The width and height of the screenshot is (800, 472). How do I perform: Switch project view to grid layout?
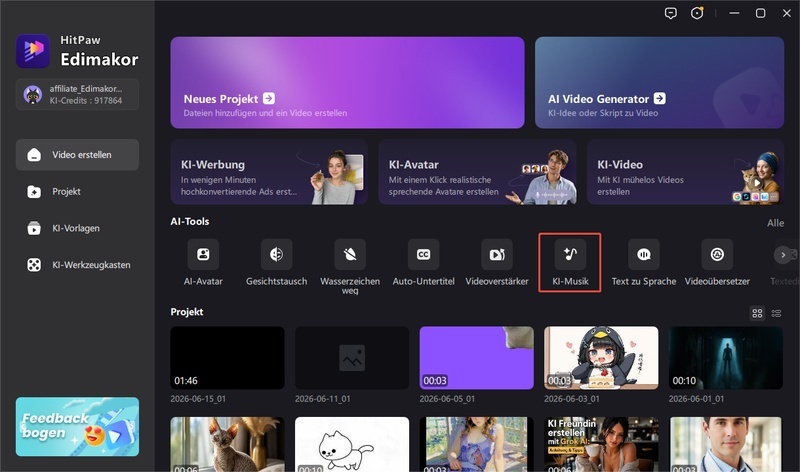tap(757, 313)
